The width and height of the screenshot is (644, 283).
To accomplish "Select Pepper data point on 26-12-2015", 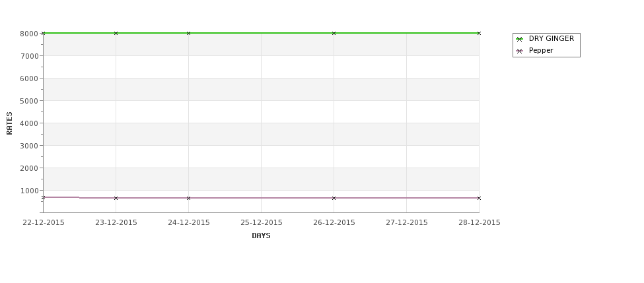I will coord(334,198).
